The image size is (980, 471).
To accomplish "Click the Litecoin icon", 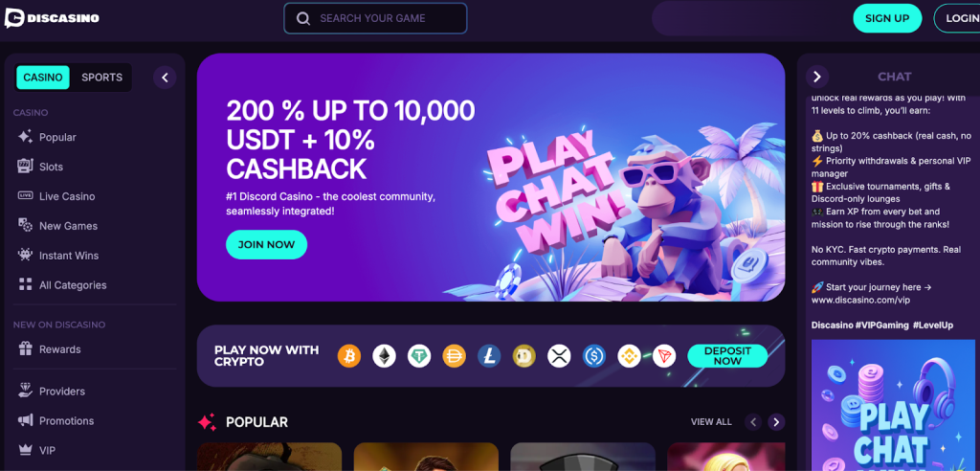I will (x=489, y=356).
